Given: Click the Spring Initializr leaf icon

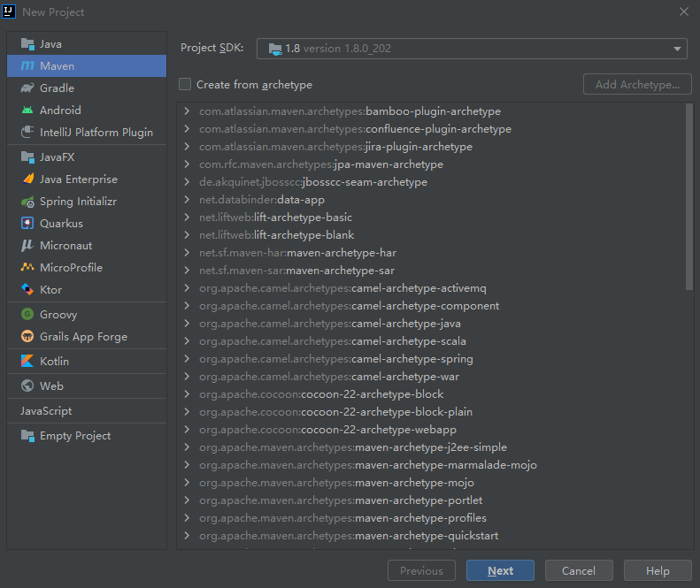Looking at the screenshot, I should tap(27, 202).
